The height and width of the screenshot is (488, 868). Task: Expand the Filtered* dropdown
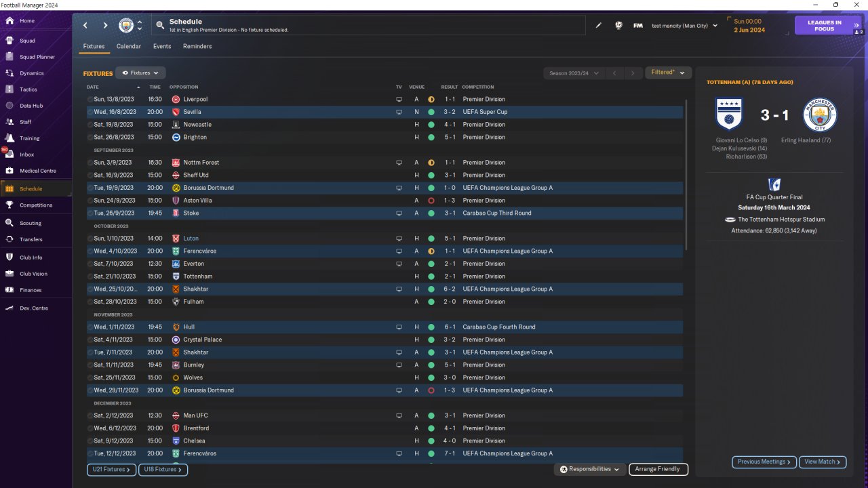668,73
